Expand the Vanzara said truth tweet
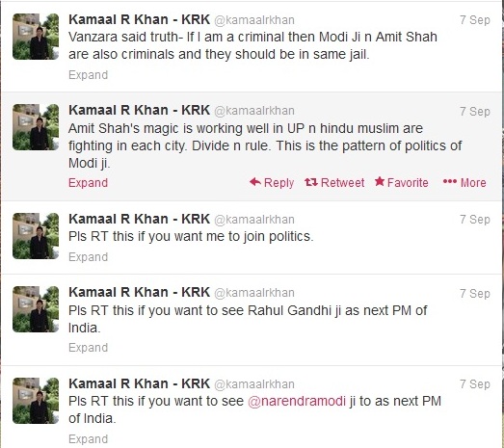The width and height of the screenshot is (504, 448). pyautogui.click(x=88, y=75)
